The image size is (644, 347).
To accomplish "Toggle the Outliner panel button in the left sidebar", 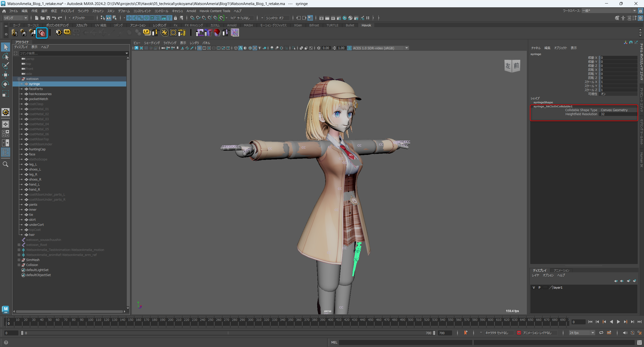I will (6, 152).
